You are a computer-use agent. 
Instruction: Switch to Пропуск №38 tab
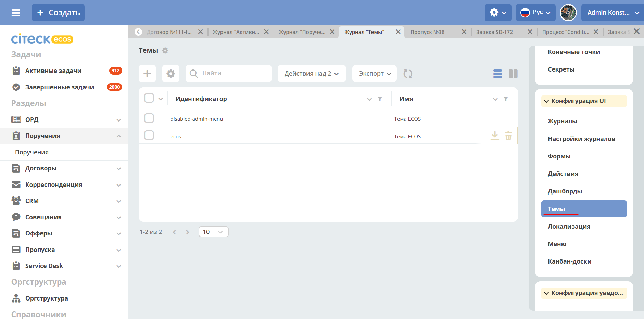427,32
